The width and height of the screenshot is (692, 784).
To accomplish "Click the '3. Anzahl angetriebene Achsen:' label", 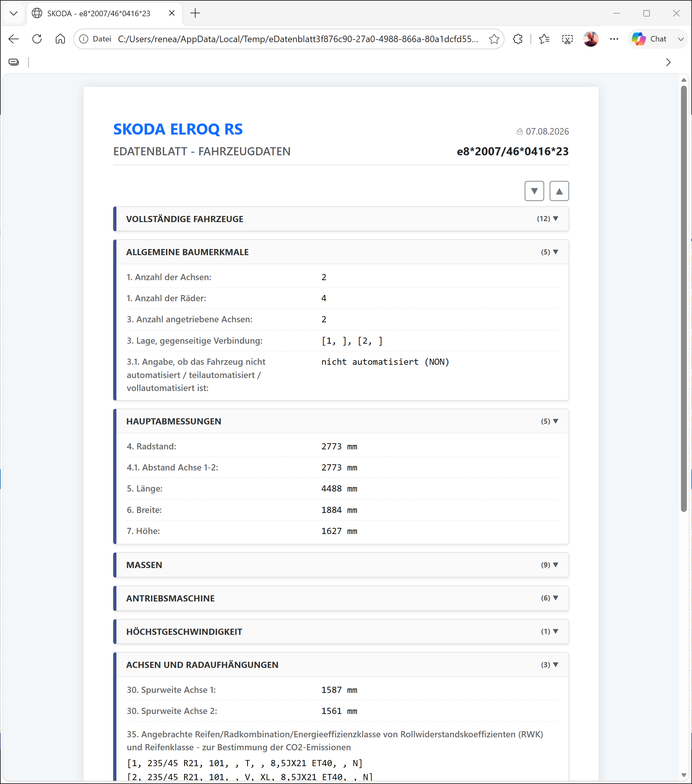I will click(x=189, y=319).
